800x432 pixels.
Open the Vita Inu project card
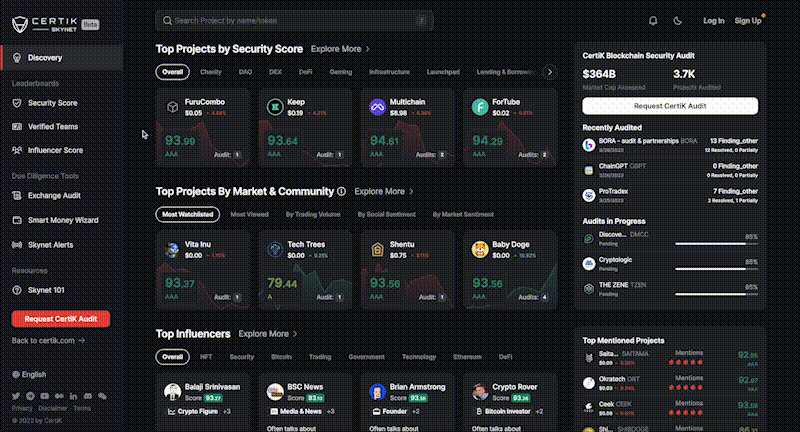coord(203,270)
